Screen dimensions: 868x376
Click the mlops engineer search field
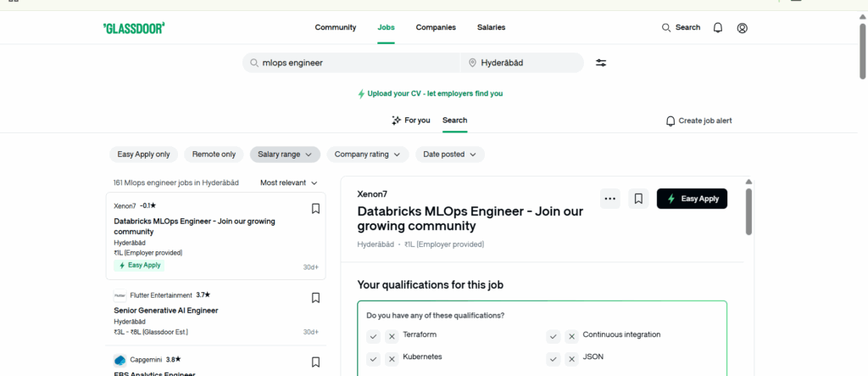(351, 63)
